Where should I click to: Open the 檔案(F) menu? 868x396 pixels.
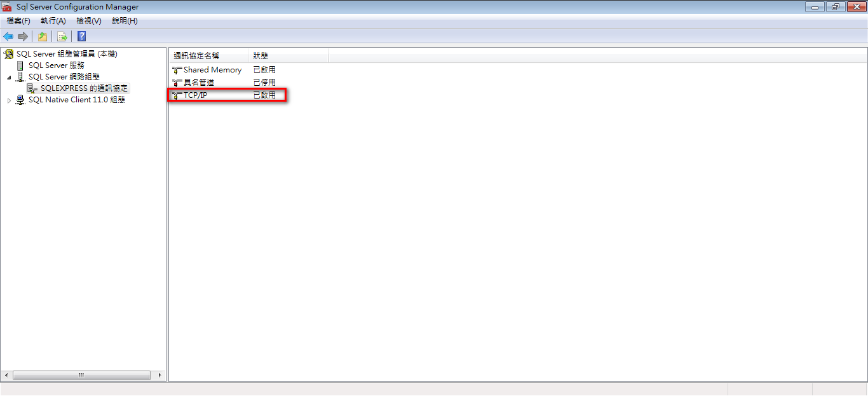coord(18,21)
